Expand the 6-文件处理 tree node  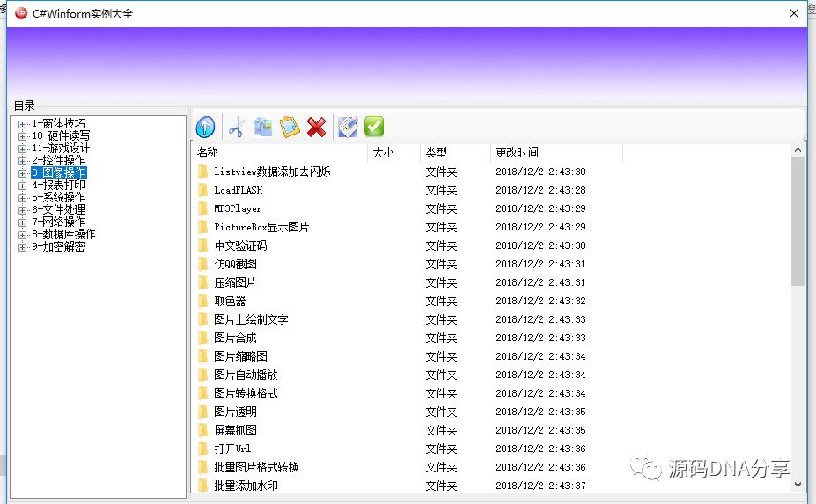pyautogui.click(x=22, y=210)
